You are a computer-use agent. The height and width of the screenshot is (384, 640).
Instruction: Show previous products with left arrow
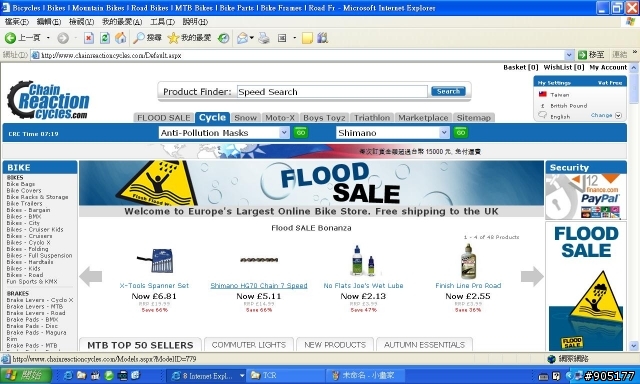click(x=91, y=276)
